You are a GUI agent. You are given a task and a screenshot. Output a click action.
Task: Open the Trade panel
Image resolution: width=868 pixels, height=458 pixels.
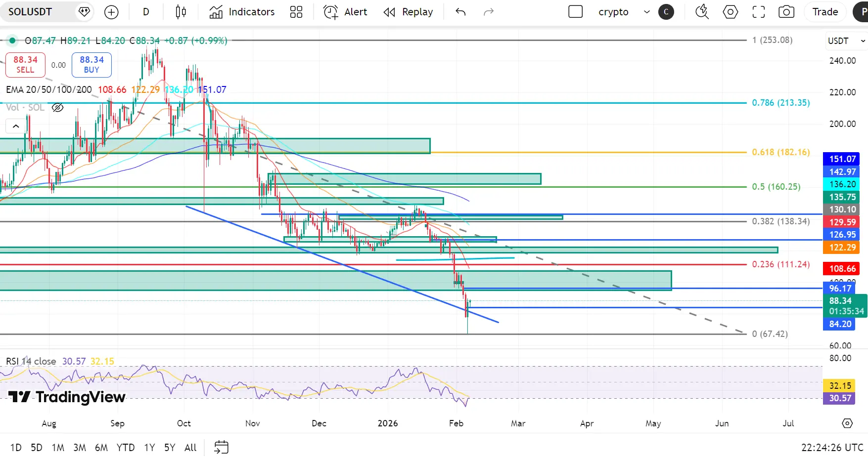click(x=825, y=12)
